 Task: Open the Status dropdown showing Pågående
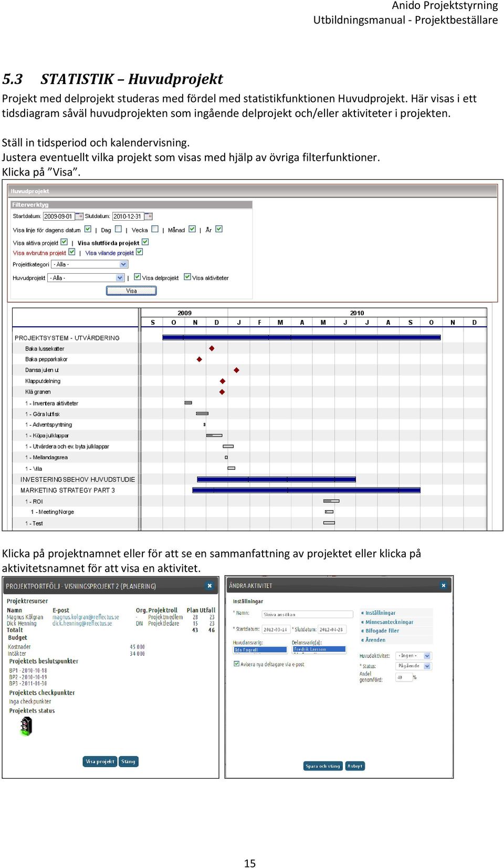(x=413, y=666)
